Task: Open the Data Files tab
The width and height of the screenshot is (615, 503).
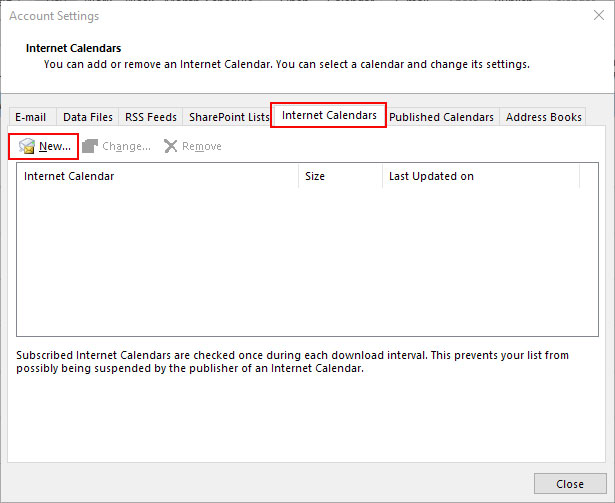Action: tap(88, 117)
